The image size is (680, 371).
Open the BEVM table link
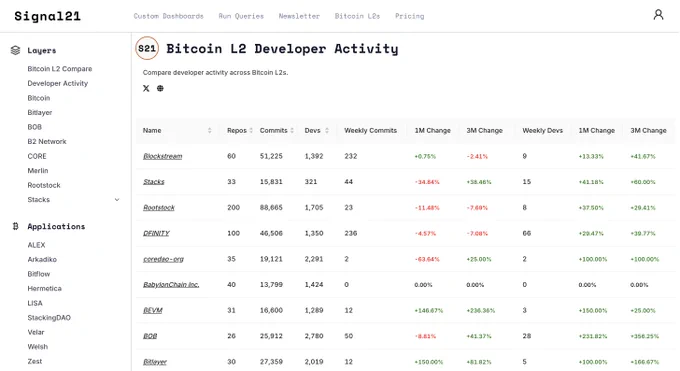153,310
